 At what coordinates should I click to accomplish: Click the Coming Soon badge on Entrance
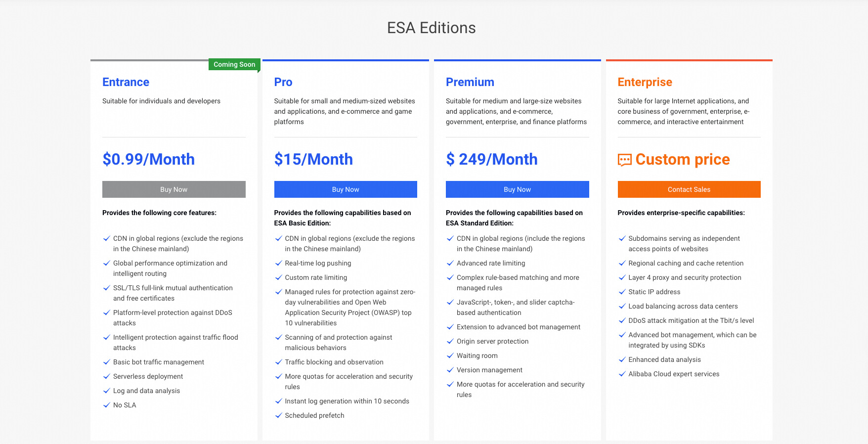[234, 64]
